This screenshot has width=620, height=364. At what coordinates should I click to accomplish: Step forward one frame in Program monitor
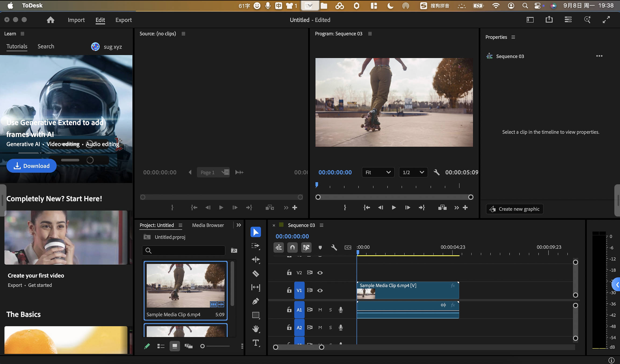[407, 208]
